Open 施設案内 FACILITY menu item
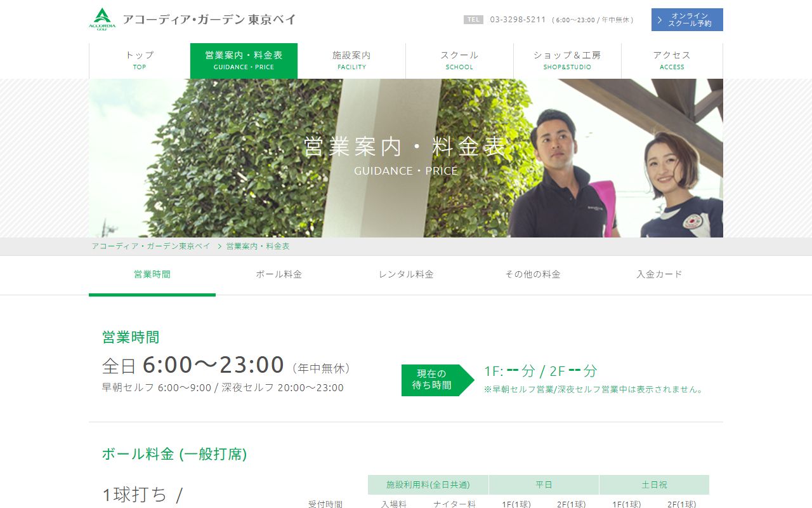Viewport: 812px width, 508px height. pyautogui.click(x=351, y=61)
